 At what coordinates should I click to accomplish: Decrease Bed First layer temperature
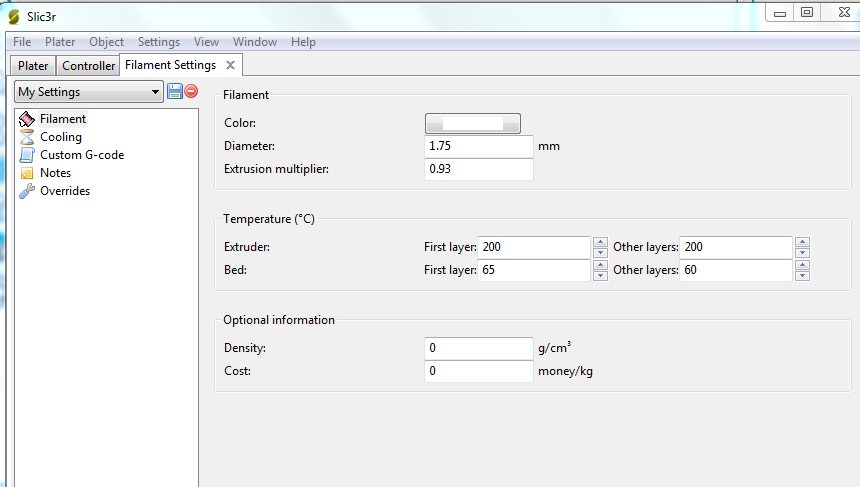click(600, 275)
